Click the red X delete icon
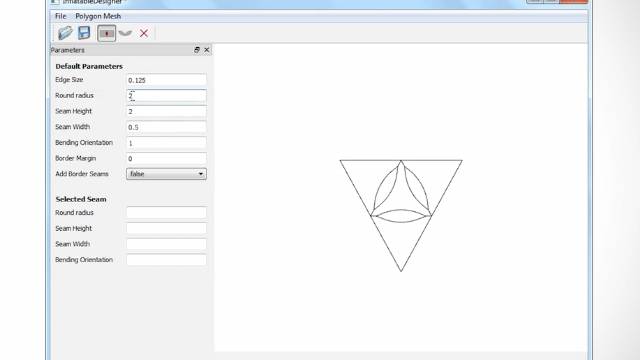The height and width of the screenshot is (360, 640). click(144, 33)
